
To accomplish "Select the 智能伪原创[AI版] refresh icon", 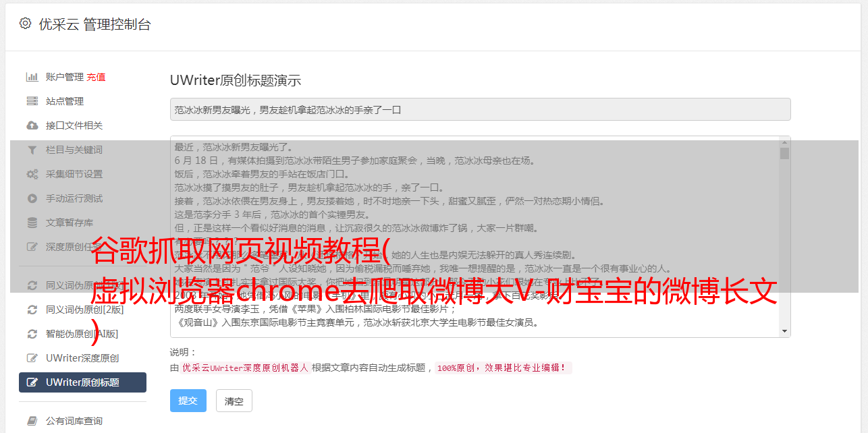I will (x=32, y=334).
